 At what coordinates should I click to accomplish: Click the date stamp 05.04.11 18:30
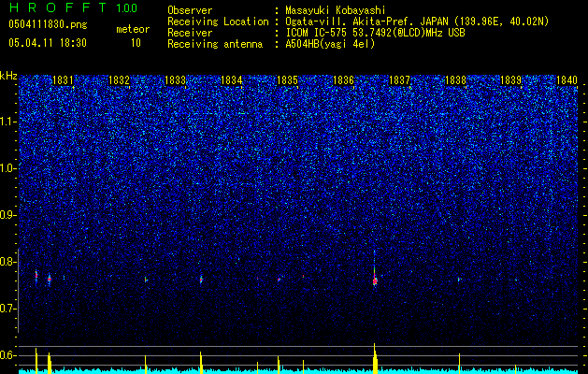click(x=48, y=43)
